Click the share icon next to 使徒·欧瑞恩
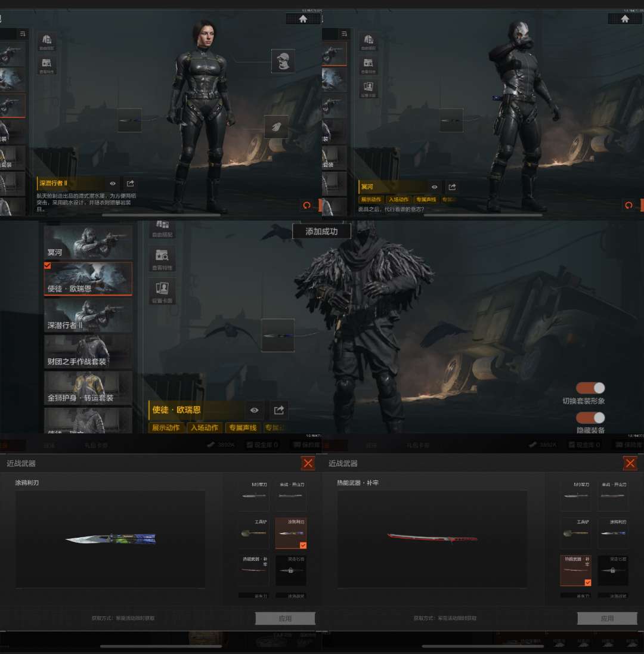The height and width of the screenshot is (654, 644). (278, 410)
